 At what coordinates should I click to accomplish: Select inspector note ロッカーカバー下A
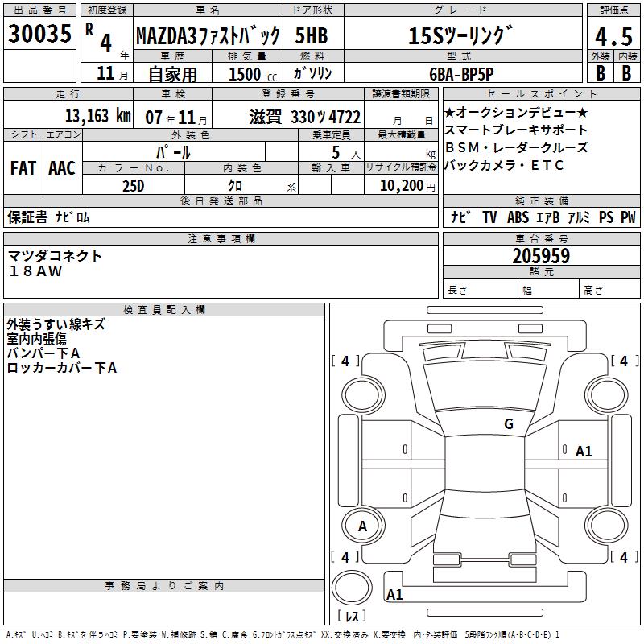(x=62, y=368)
